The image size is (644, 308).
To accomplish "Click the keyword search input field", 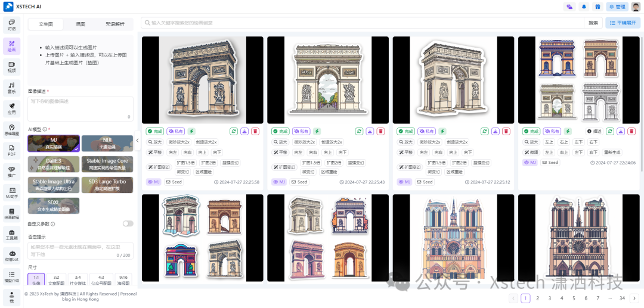I will 363,23.
